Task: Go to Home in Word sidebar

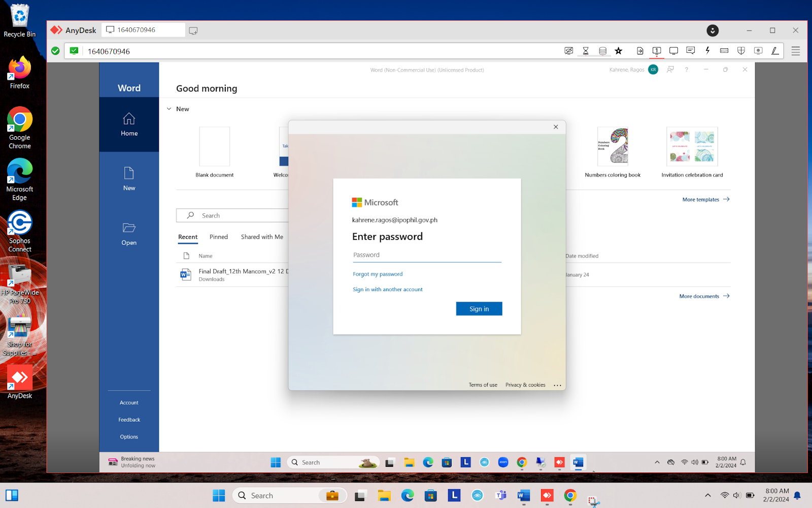Action: click(129, 124)
